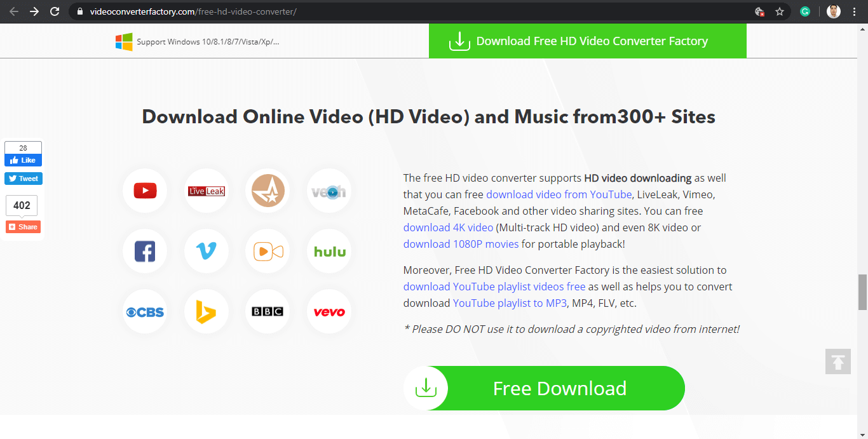The width and height of the screenshot is (868, 439).
Task: Click the CBS logo icon
Action: tap(145, 312)
